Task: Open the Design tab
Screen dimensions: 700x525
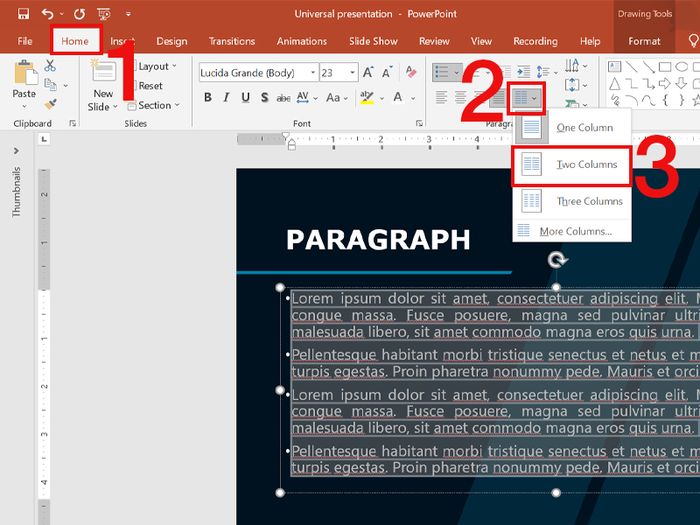Action: 171,41
